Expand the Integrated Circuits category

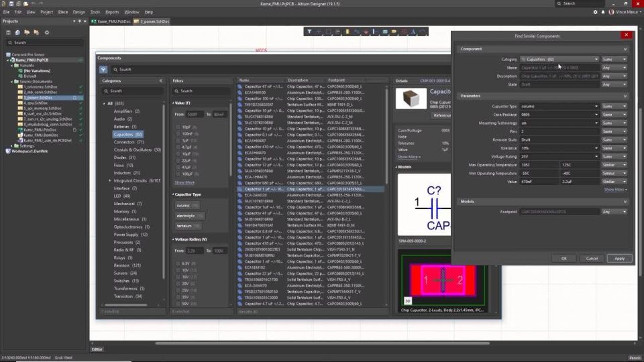click(109, 180)
